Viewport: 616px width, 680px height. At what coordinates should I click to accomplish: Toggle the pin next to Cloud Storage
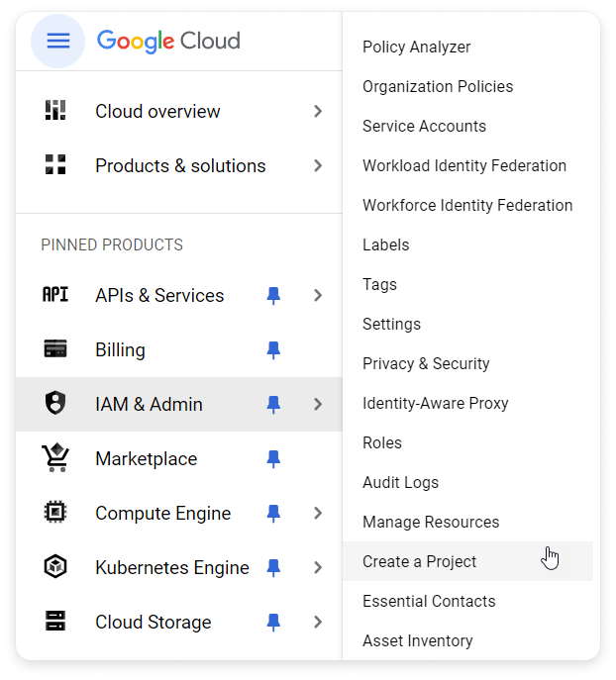coord(273,623)
